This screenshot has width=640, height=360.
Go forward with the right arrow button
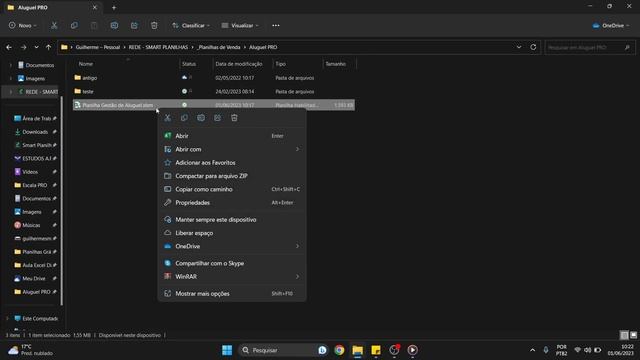coord(23,47)
